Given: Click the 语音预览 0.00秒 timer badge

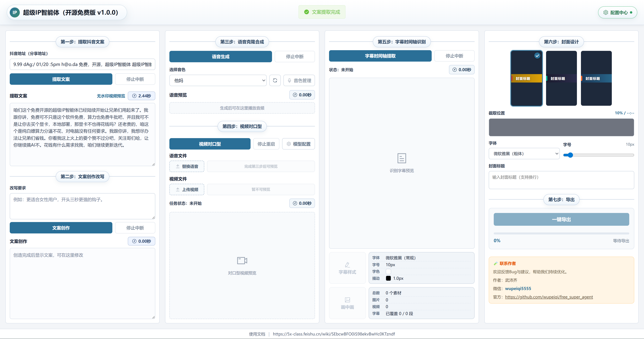Looking at the screenshot, I should [x=302, y=95].
